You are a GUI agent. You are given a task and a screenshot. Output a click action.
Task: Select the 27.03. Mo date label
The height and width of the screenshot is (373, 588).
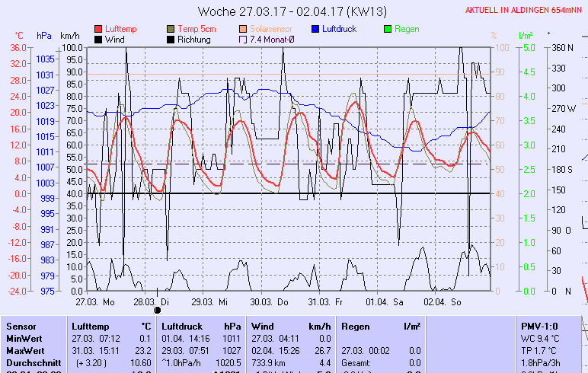(x=101, y=301)
